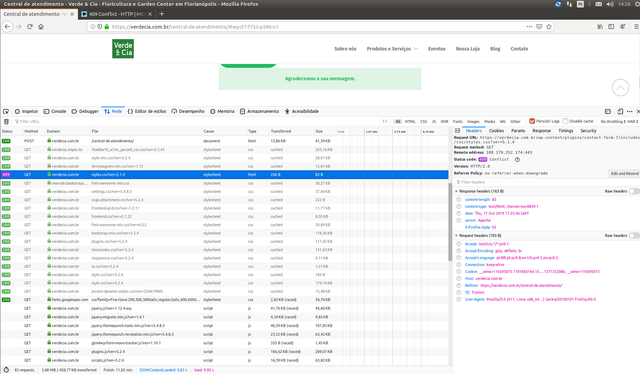The image size is (640, 374).
Task: Open the Nossa Loja site link
Action: coord(468,49)
